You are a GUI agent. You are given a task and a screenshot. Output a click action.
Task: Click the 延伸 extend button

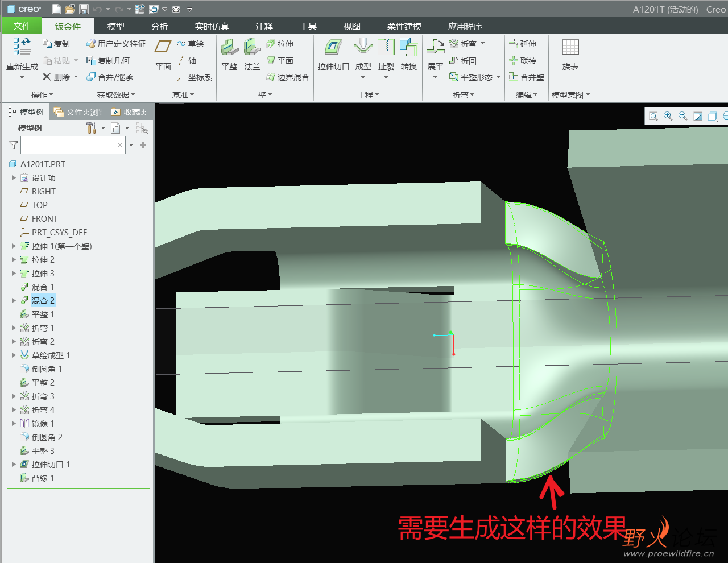point(522,43)
